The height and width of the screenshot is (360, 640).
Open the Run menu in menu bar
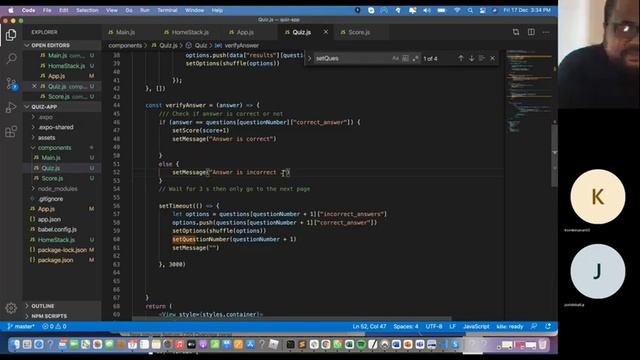click(x=145, y=10)
